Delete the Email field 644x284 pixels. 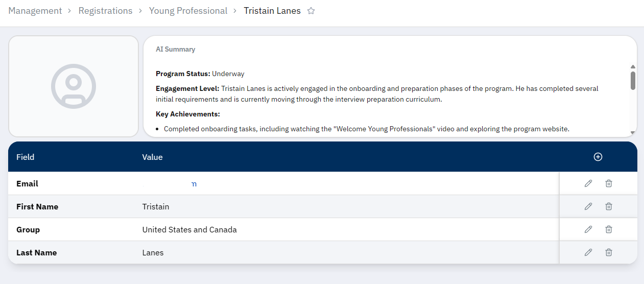[x=609, y=183]
